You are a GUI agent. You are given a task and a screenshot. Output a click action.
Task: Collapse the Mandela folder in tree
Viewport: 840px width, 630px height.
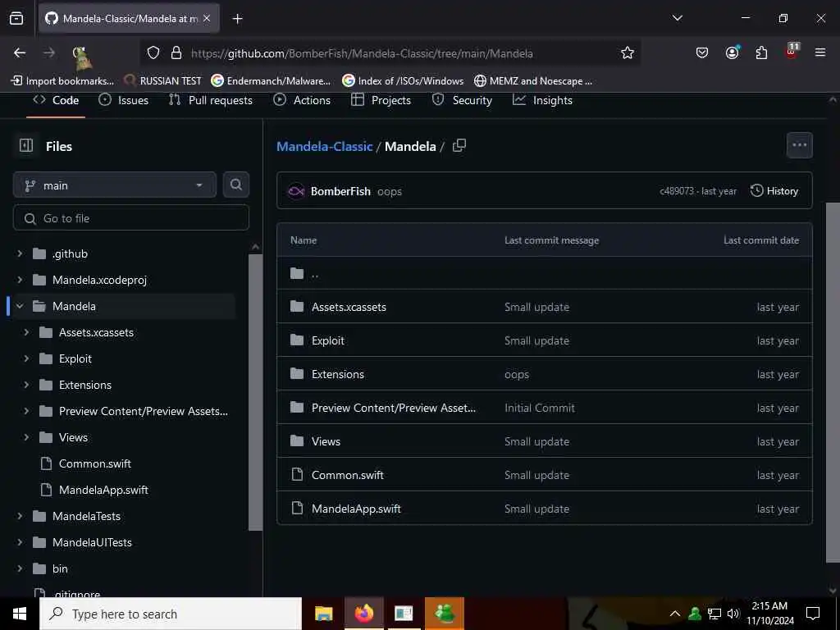coord(20,306)
